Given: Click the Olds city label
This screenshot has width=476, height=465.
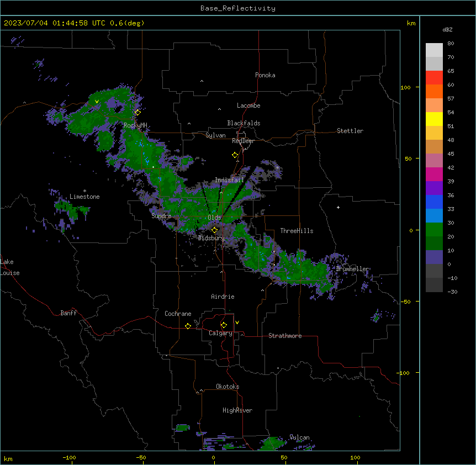Looking at the screenshot, I should point(214,218).
